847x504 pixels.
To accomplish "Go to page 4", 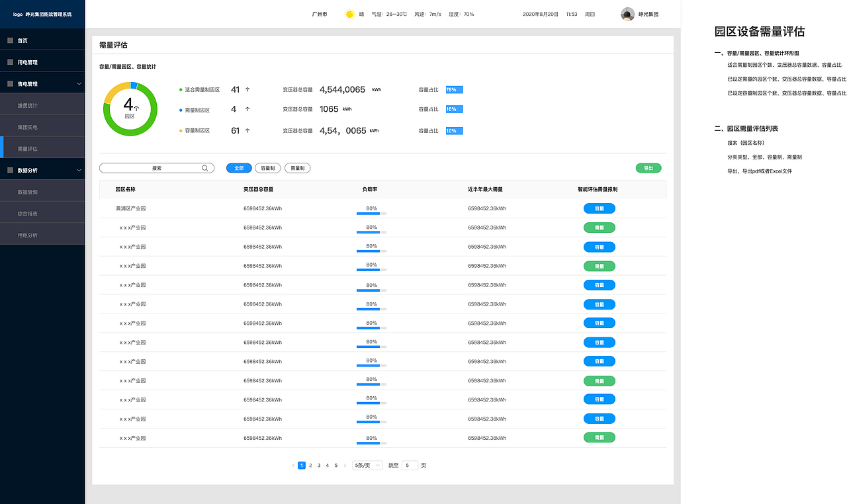I will click(x=328, y=466).
